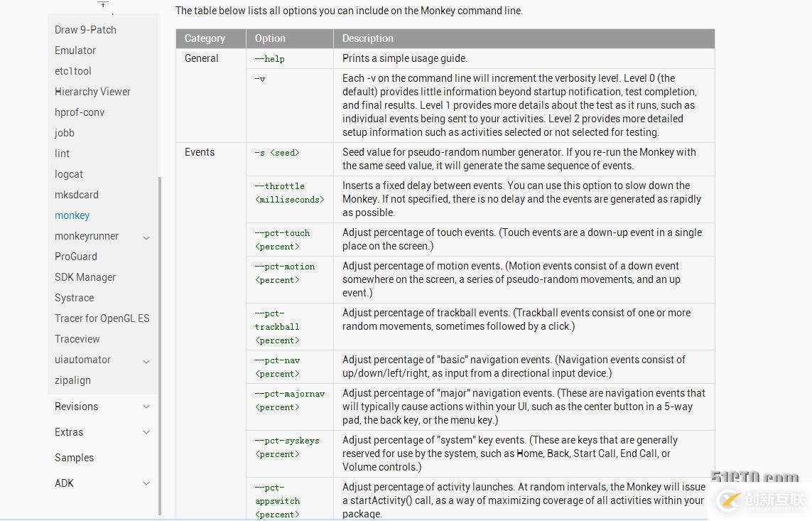Click 'Prints a simple usage guide' text
This screenshot has width=812, height=521.
[x=405, y=58]
